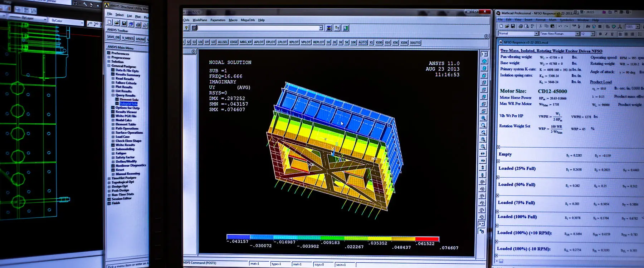Toggle Italic formatting in Mathcad

tap(606, 34)
